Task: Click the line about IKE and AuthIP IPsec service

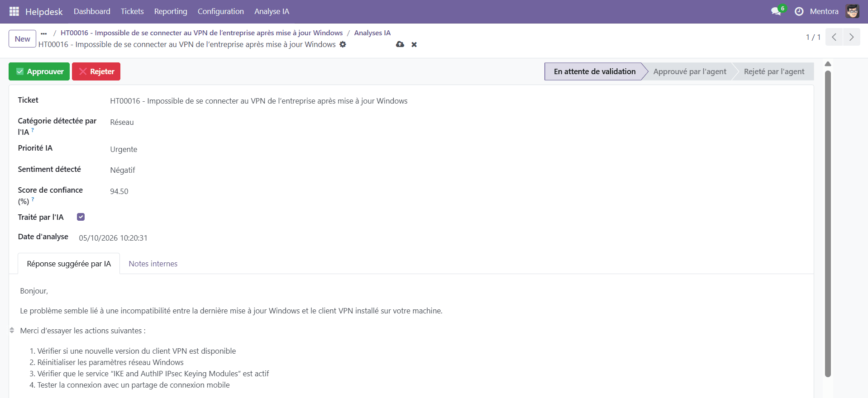Action: pos(153,374)
